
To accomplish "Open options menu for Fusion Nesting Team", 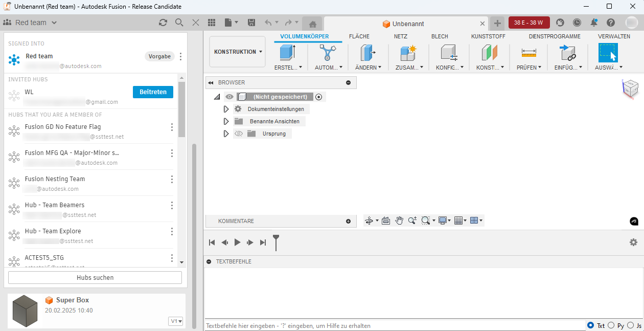I will (x=172, y=179).
